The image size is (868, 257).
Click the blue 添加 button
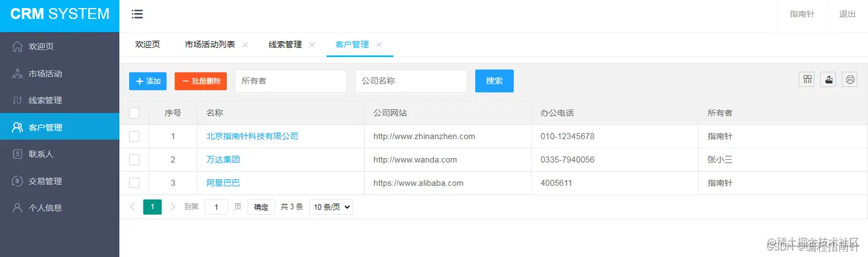(148, 81)
